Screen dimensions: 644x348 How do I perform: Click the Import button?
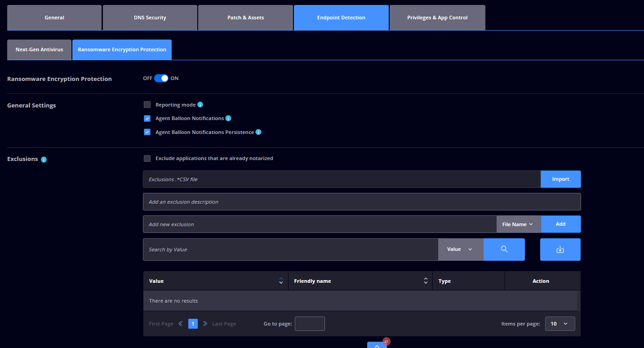coord(560,179)
